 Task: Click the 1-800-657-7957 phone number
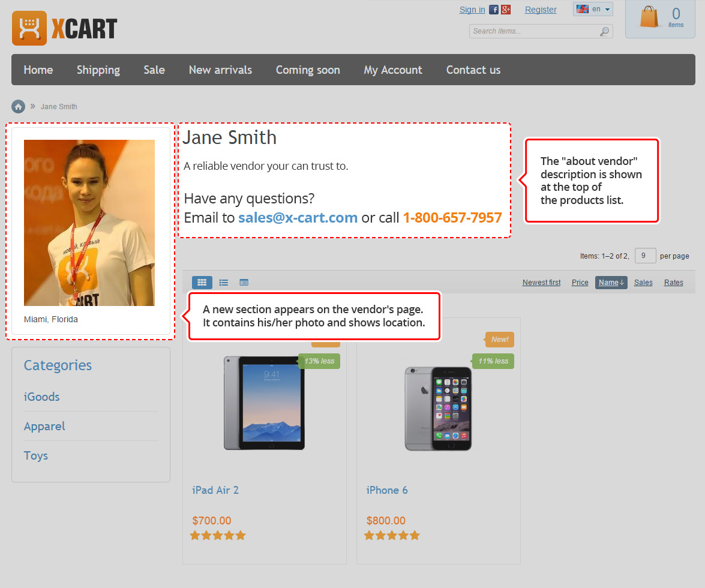click(x=452, y=218)
